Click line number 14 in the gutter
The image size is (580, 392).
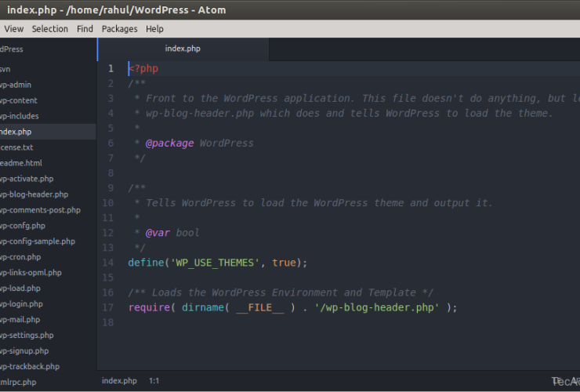(x=108, y=263)
